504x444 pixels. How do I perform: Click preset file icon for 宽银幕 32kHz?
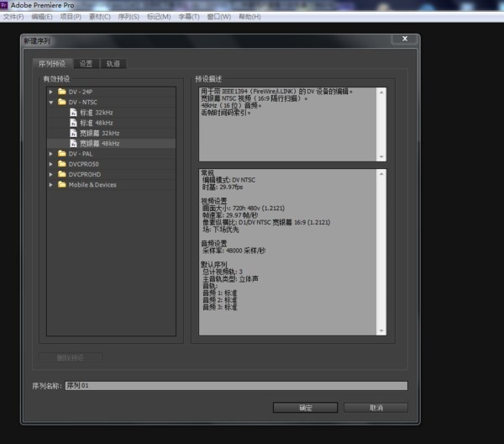click(74, 133)
